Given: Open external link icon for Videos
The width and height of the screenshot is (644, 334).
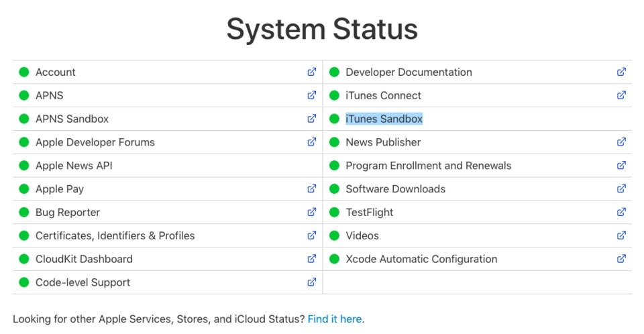Looking at the screenshot, I should pos(621,235).
